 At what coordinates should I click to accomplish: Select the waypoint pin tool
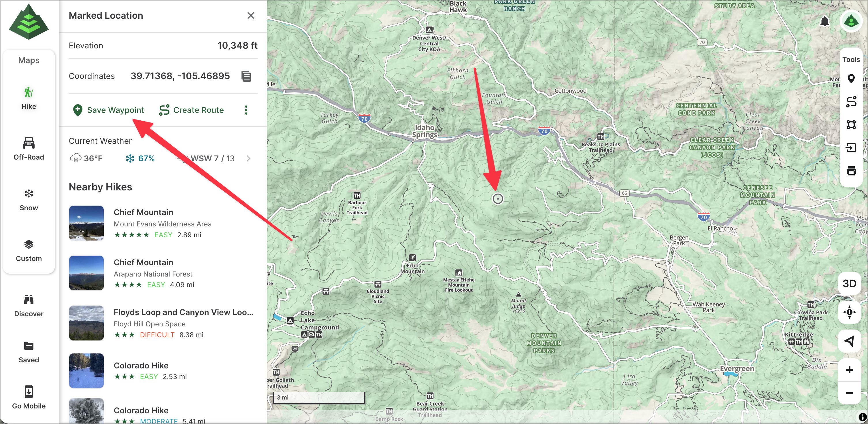pos(851,79)
